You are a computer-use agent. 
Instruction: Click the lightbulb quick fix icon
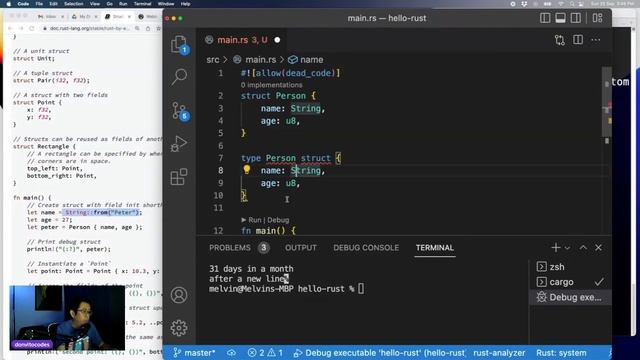[x=247, y=169]
